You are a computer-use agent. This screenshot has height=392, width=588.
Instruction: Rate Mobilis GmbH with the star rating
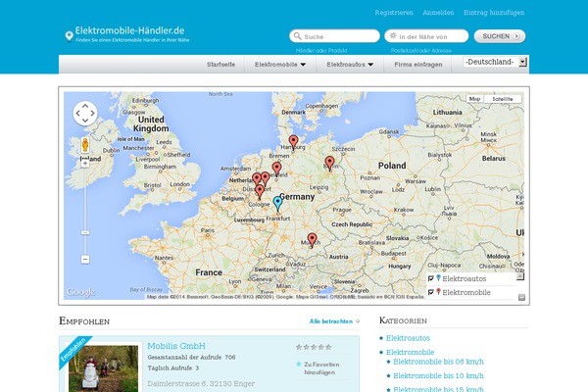[314, 347]
